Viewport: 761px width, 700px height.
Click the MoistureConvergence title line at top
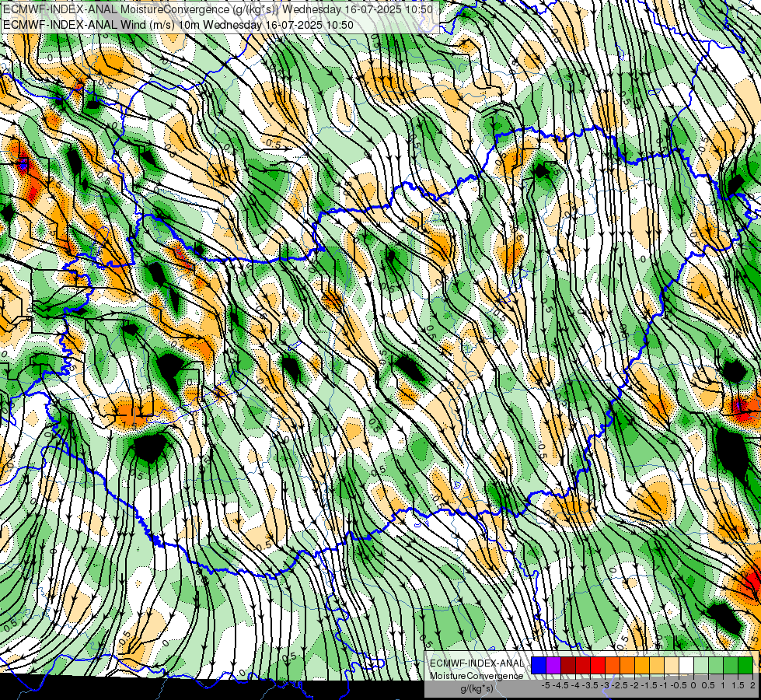tap(218, 9)
